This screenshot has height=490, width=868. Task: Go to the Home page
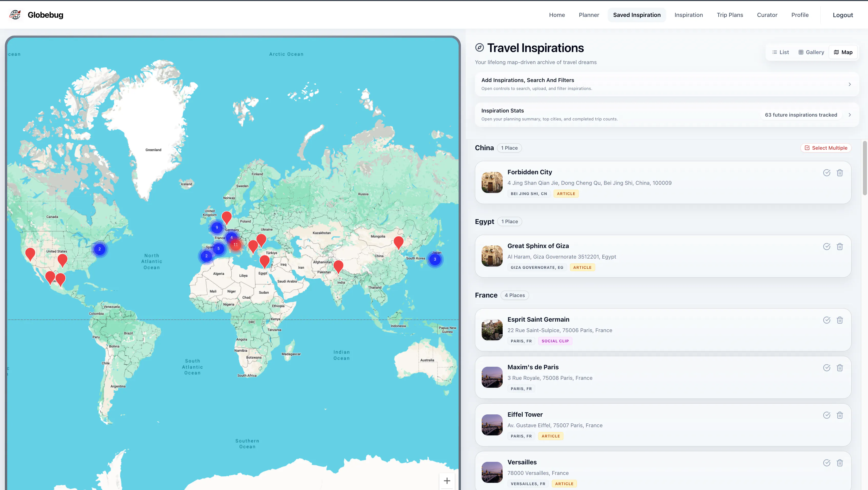(x=557, y=15)
